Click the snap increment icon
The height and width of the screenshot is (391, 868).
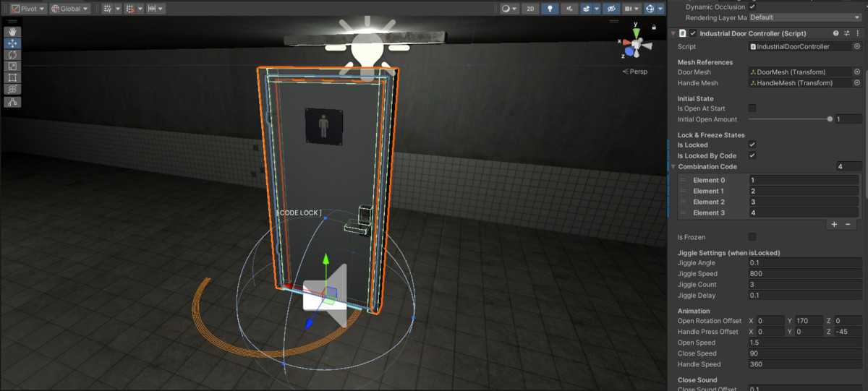152,9
